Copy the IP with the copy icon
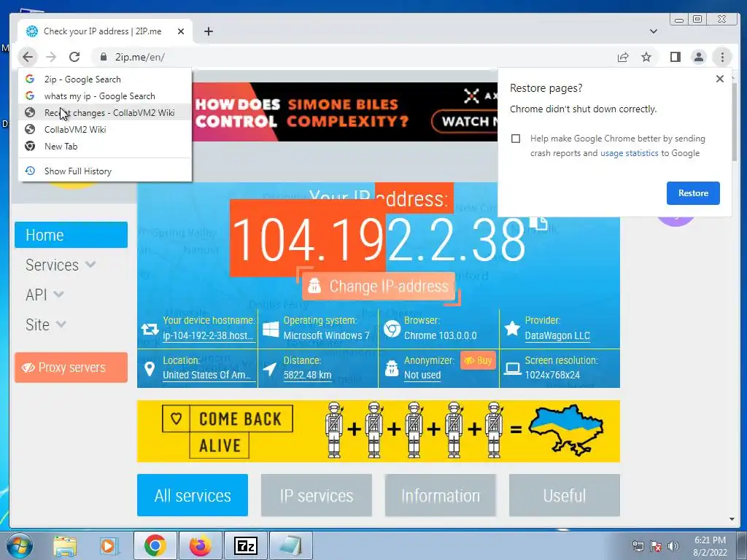Screen dimensions: 747x560 point(538,224)
